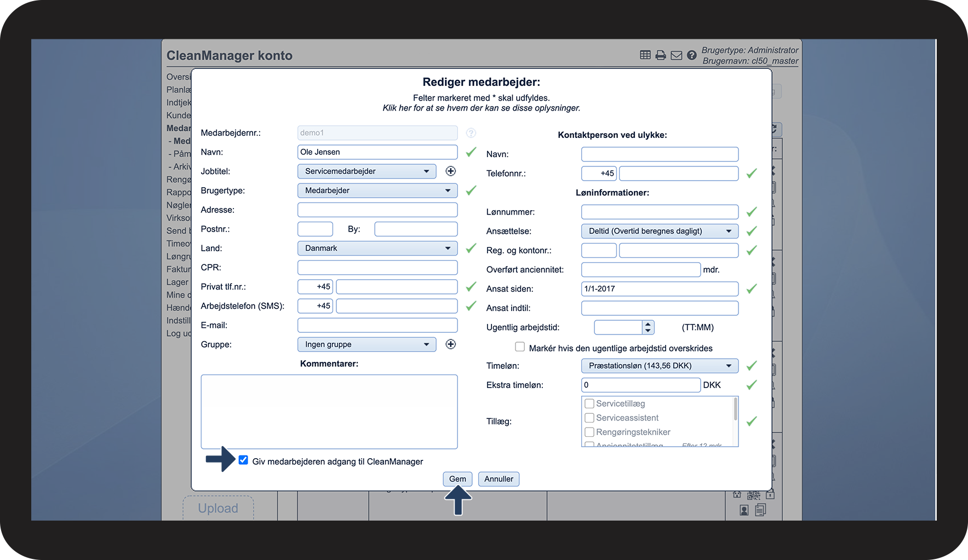Screen dimensions: 968x560
Task: Click QR code icon below the dialog
Action: coord(754,495)
